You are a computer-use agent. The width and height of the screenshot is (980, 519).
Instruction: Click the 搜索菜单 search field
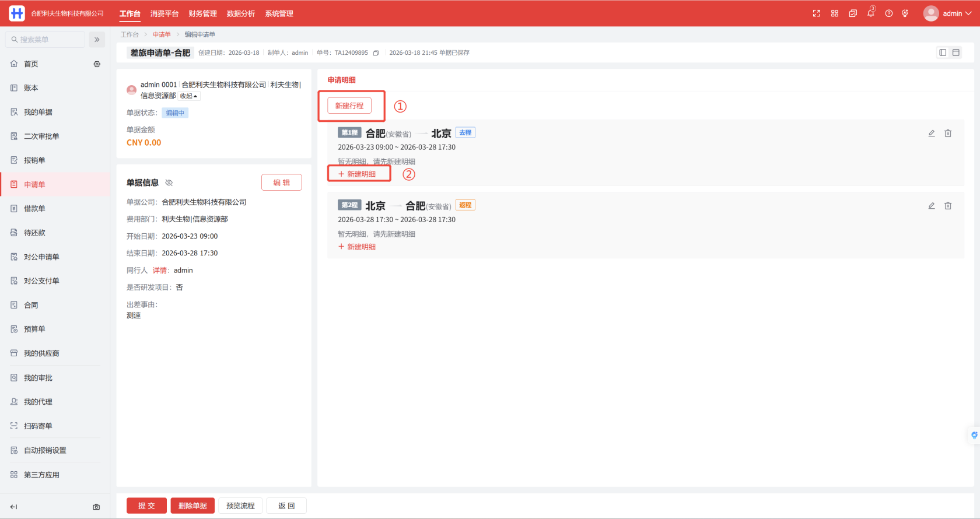tap(47, 40)
